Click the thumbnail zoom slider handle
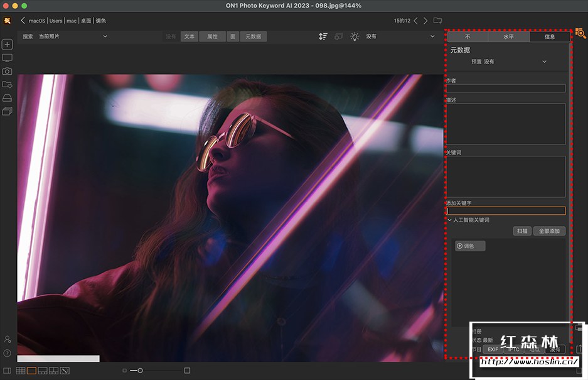Viewport: 588px width, 380px height. point(140,371)
